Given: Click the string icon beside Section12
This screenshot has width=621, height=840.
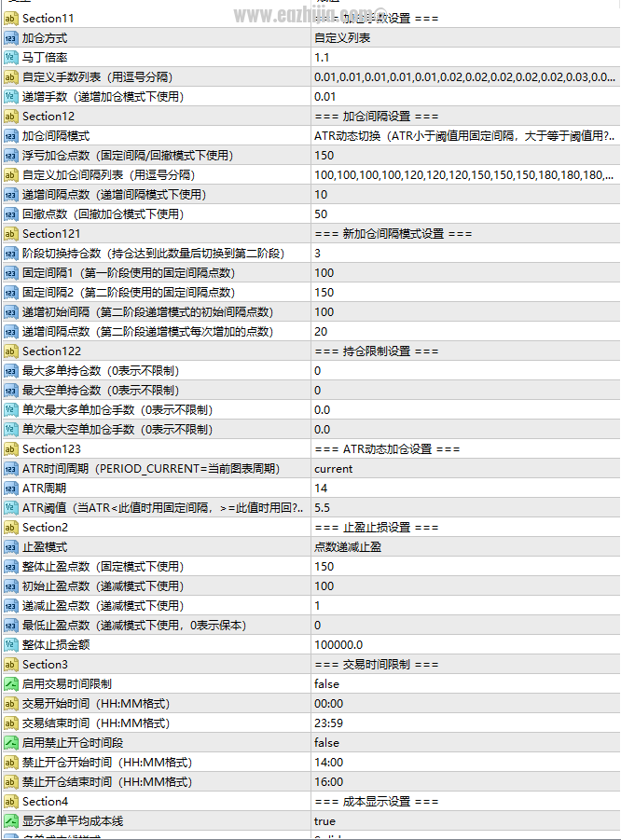Looking at the screenshot, I should point(10,117).
